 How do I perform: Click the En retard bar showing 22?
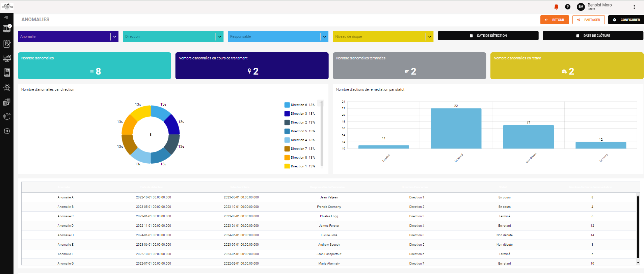pos(456,129)
